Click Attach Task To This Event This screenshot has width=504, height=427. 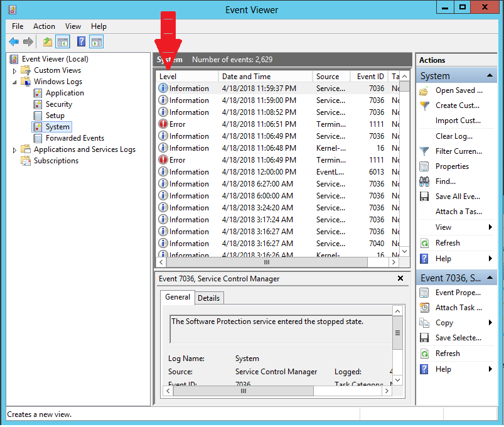tap(458, 308)
